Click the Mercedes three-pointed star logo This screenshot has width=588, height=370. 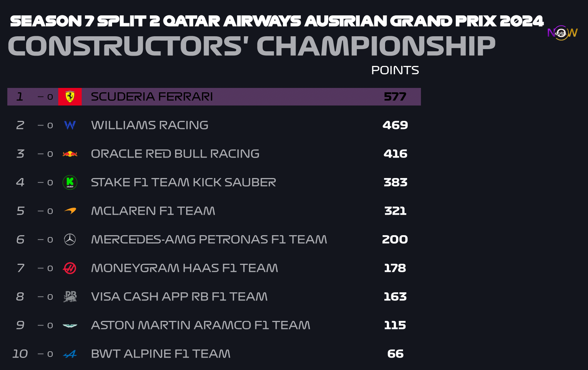tap(70, 240)
